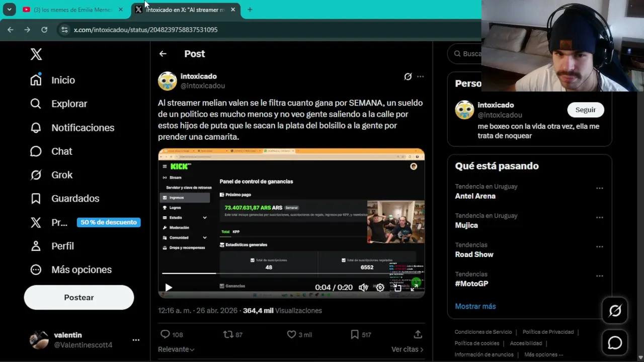
Task: Open Notificaciones in sidebar
Action: (72, 128)
